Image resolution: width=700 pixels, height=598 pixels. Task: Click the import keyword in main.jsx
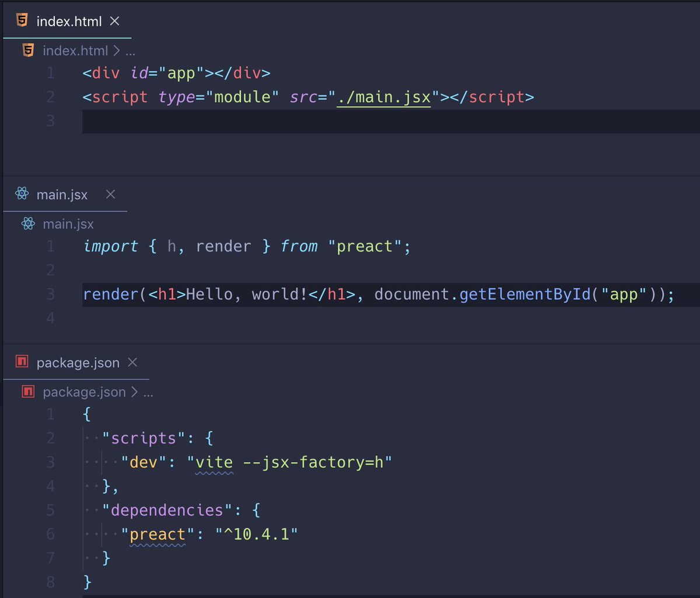(111, 246)
